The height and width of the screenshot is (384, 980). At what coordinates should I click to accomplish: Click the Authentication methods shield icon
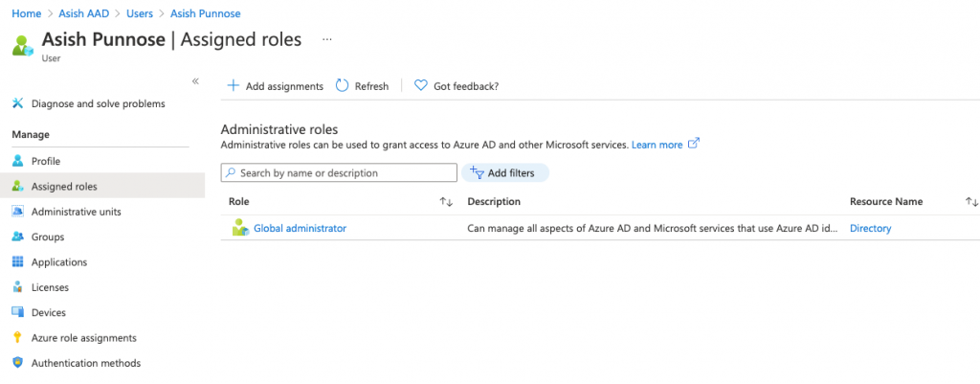click(17, 363)
